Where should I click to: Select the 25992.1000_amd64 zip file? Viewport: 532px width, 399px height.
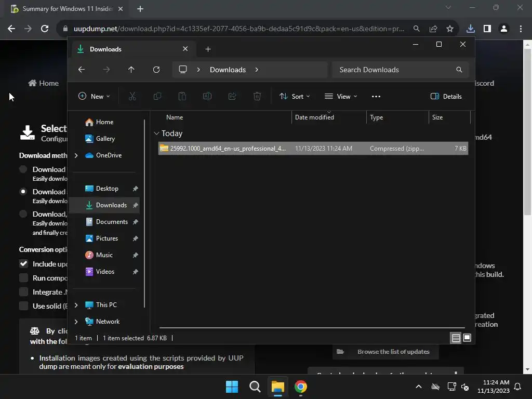point(313,149)
